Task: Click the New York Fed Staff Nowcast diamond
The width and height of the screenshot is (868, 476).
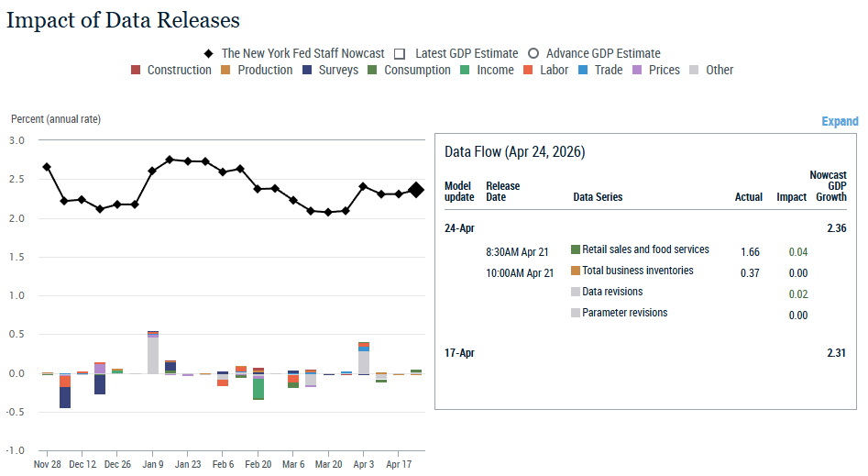Action: tap(209, 54)
